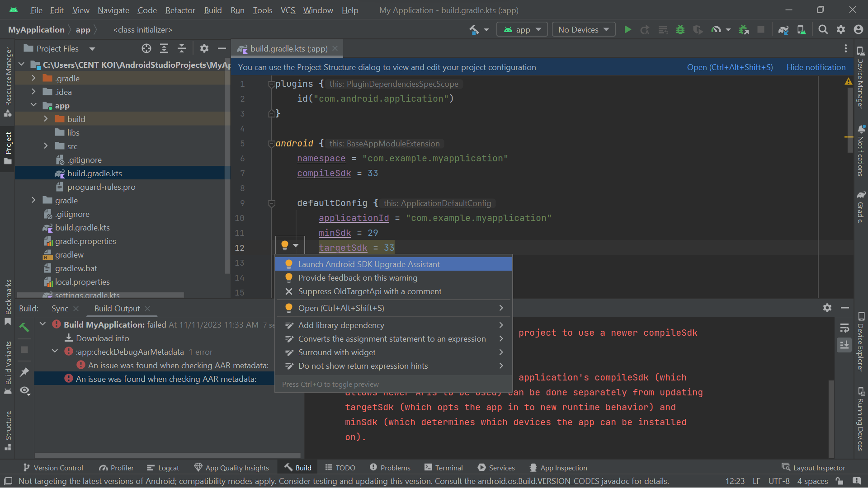Select proguard-rules.pro file
This screenshot has width=868, height=488.
(101, 187)
